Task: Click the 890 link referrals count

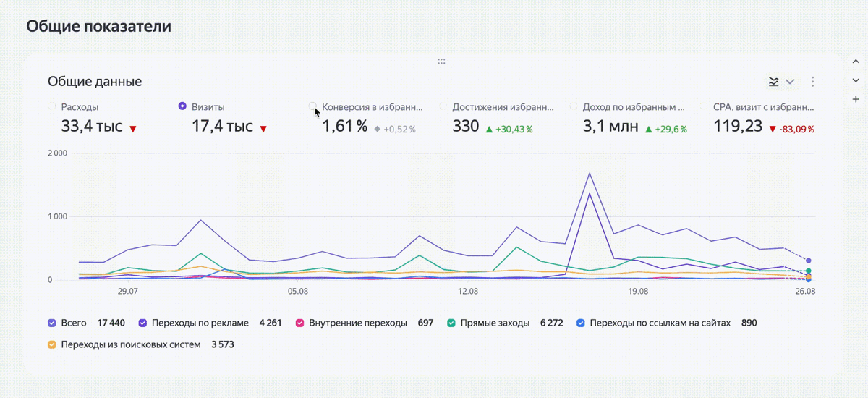Action: 749,323
